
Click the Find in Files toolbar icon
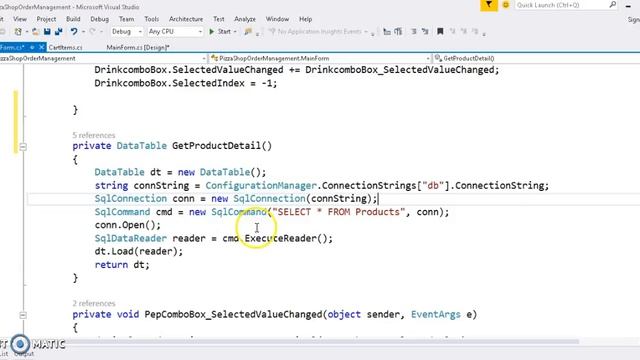tap(248, 31)
